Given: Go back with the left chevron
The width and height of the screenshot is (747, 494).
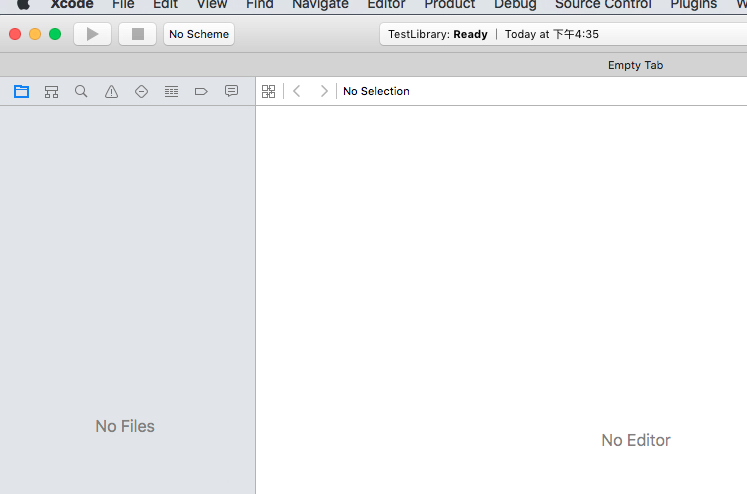Looking at the screenshot, I should click(297, 91).
